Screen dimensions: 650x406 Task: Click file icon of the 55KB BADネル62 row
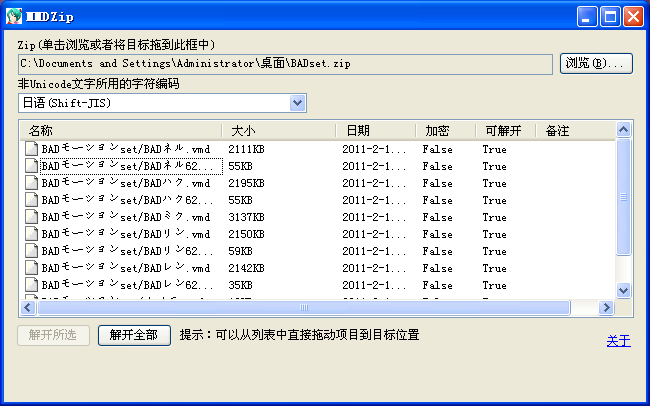[31, 166]
